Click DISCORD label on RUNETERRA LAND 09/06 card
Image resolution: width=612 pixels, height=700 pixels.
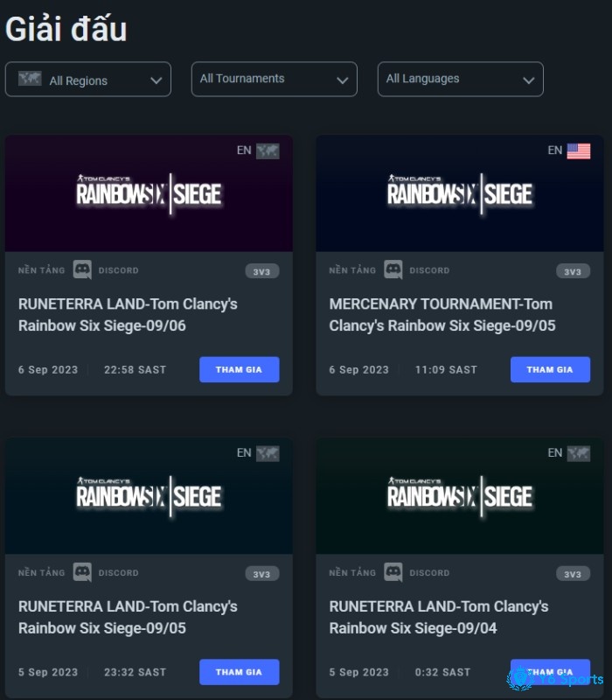[x=119, y=270]
